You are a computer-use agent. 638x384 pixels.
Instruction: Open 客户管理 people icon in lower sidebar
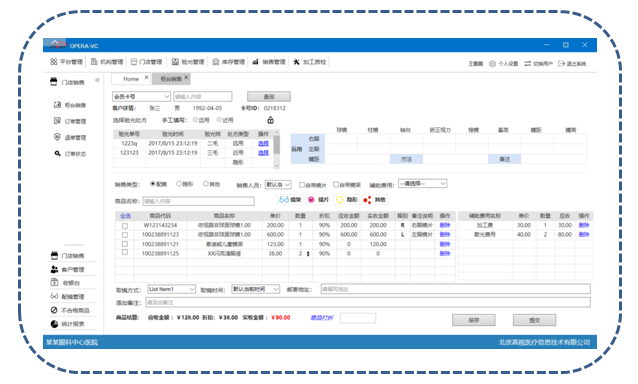click(54, 269)
